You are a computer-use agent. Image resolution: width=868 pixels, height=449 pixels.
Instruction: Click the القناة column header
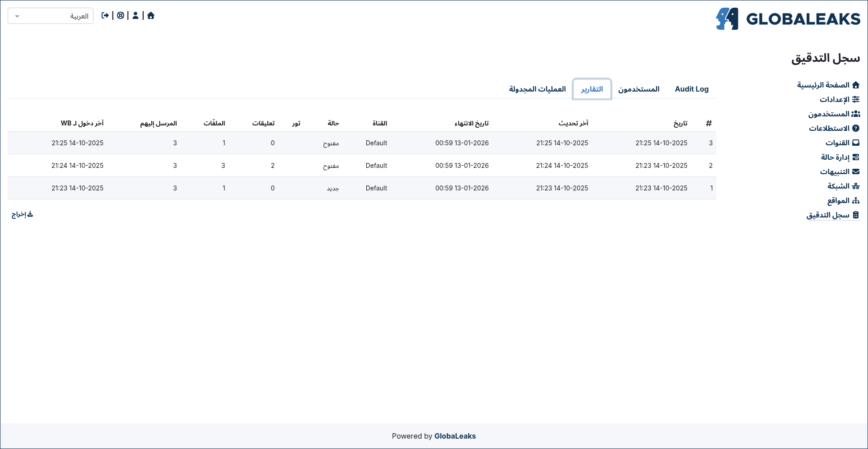tap(379, 123)
